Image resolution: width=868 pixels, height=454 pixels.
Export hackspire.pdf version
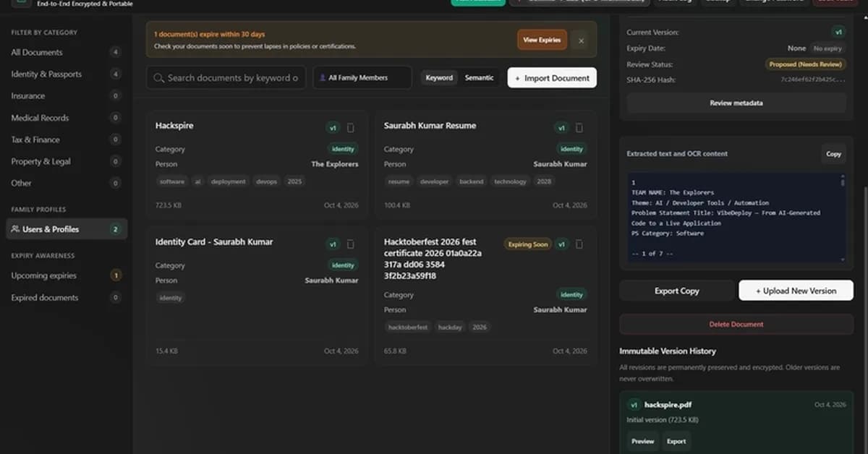coord(676,441)
